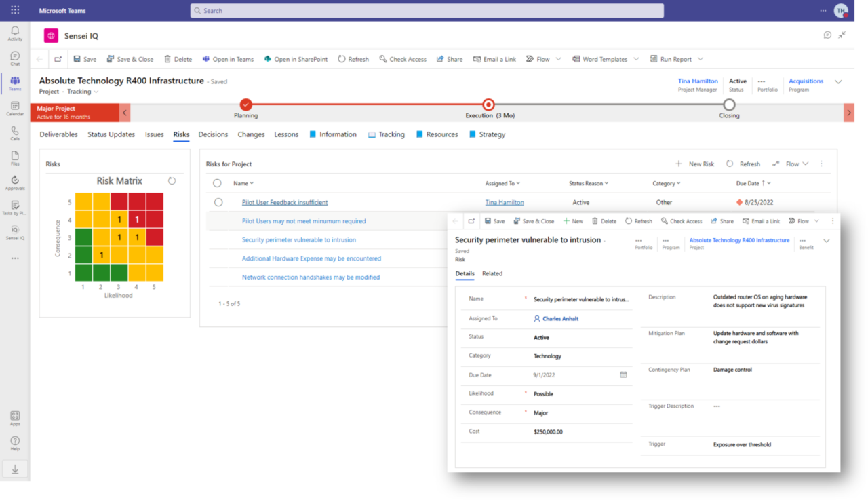This screenshot has width=868, height=500.
Task: Expand Word Templates dropdown
Action: click(636, 59)
